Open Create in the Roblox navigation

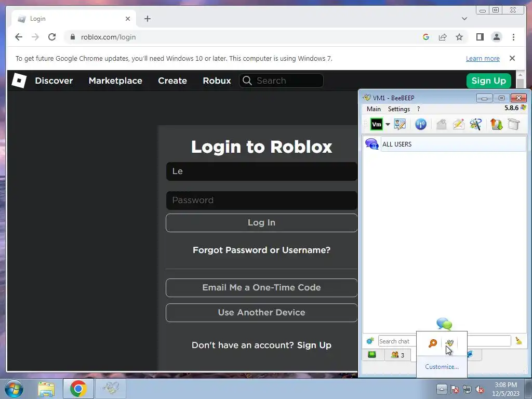(x=172, y=81)
